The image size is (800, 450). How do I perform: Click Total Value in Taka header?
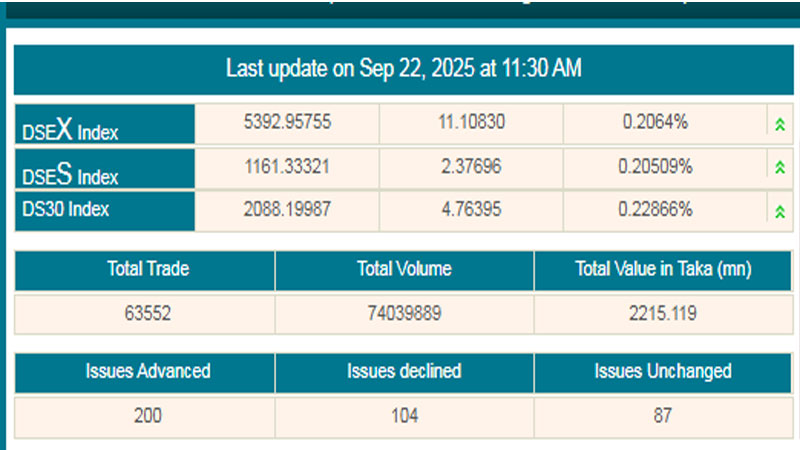[663, 269]
